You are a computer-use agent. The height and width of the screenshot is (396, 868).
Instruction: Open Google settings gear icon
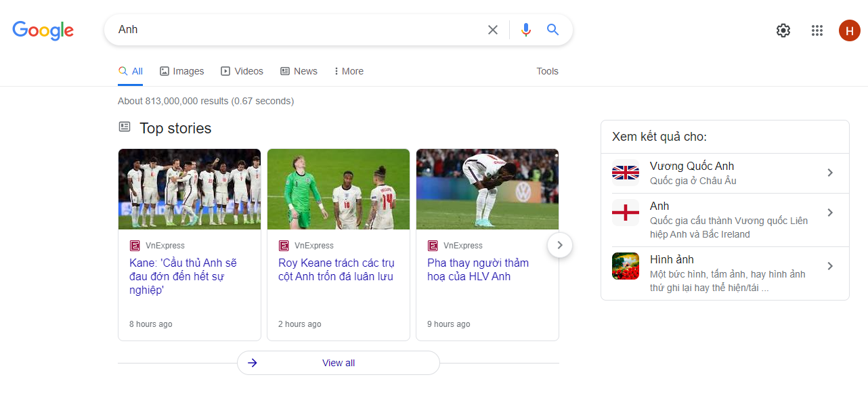783,30
